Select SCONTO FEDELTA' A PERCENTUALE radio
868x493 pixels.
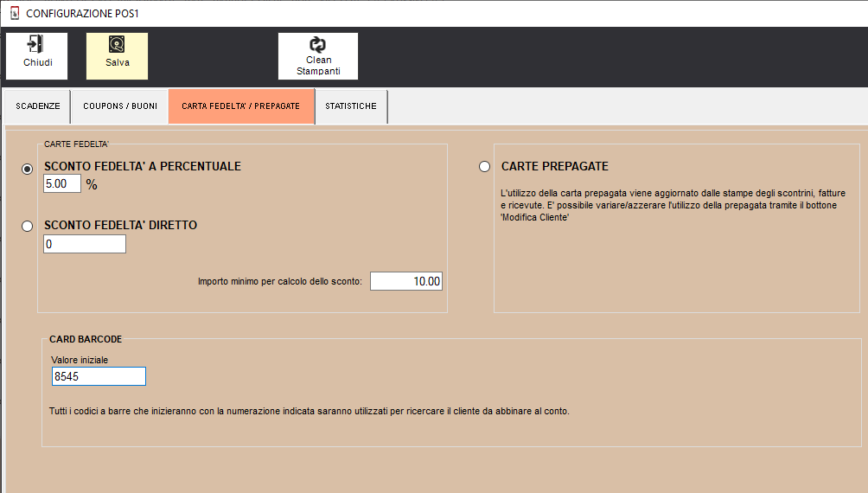click(x=27, y=169)
